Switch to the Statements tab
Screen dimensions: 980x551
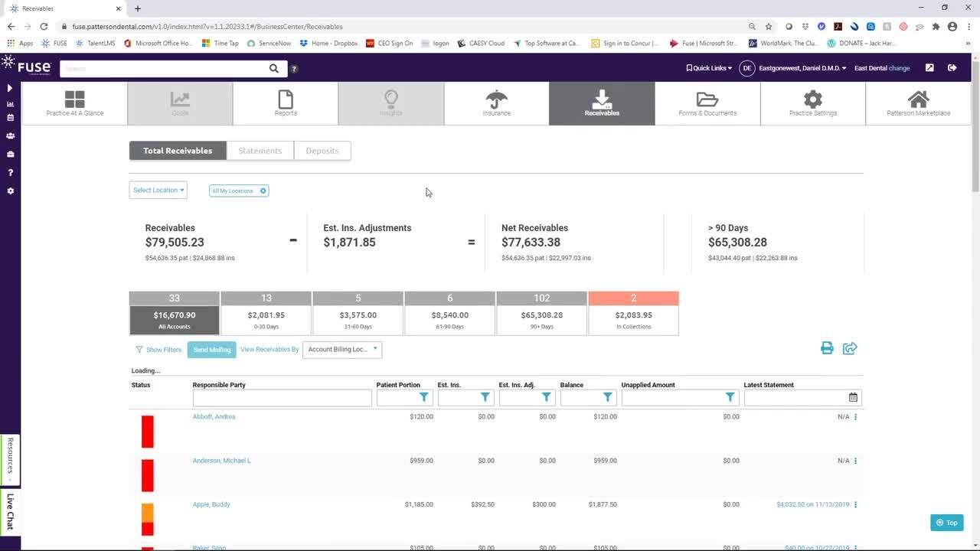(x=260, y=151)
